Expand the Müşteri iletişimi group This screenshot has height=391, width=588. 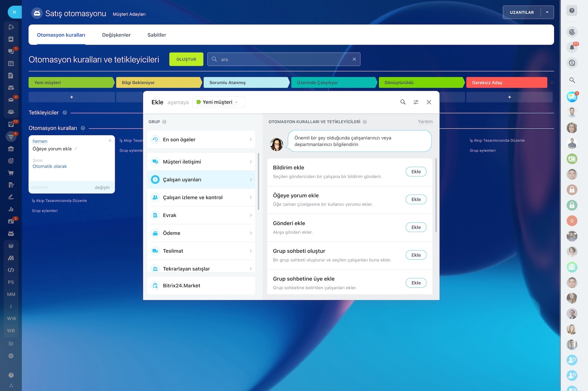click(201, 162)
